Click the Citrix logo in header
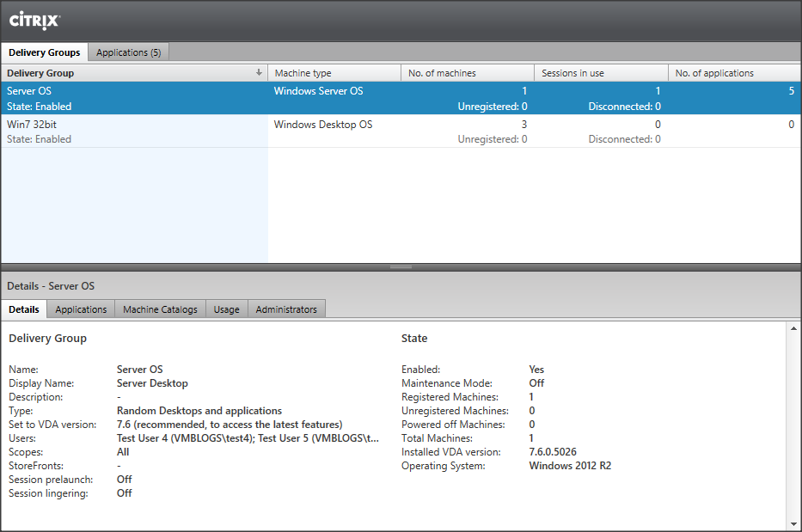The image size is (802, 532). tap(34, 20)
